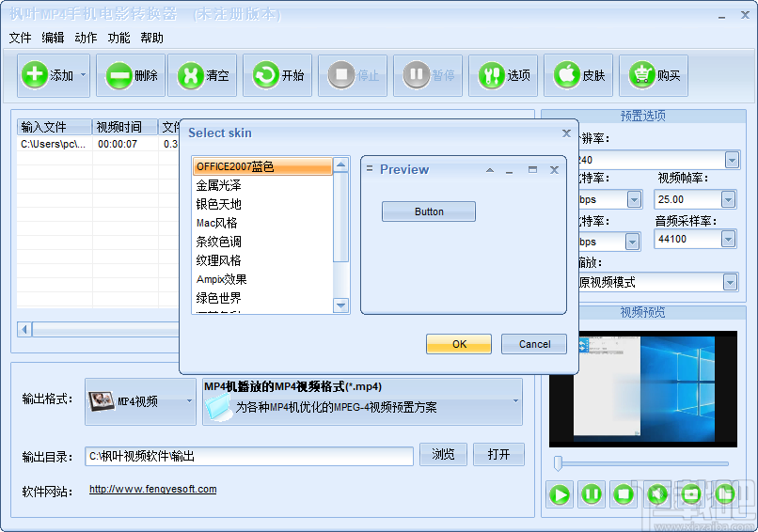
Task: Open the MP4视频 output format dropdown
Action: (x=189, y=401)
